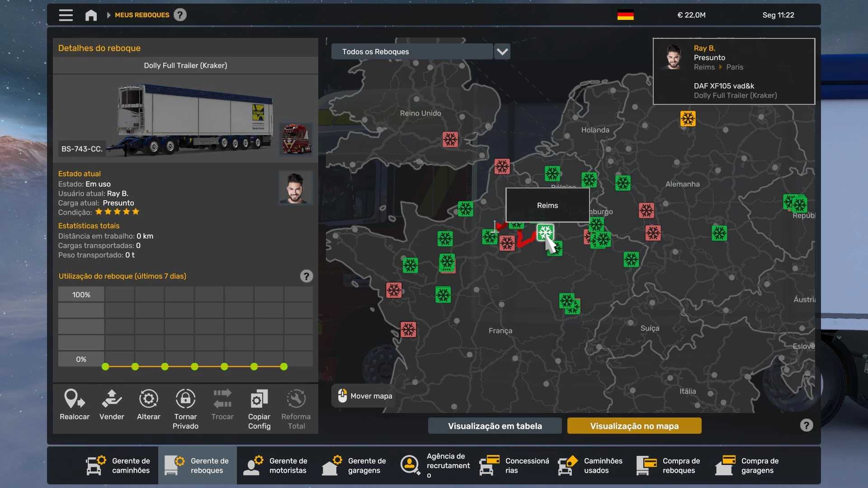The image size is (868, 488).
Task: Select Visualização no mapa view
Action: coord(634,426)
